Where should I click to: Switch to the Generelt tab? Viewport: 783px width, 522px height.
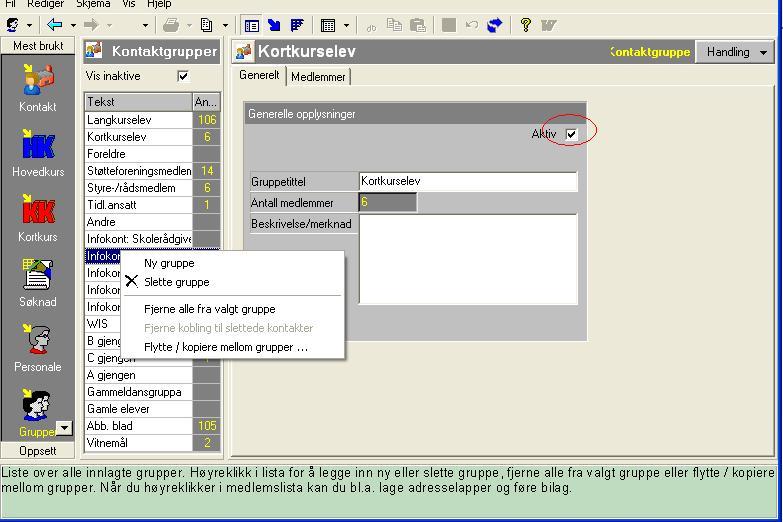pyautogui.click(x=259, y=75)
